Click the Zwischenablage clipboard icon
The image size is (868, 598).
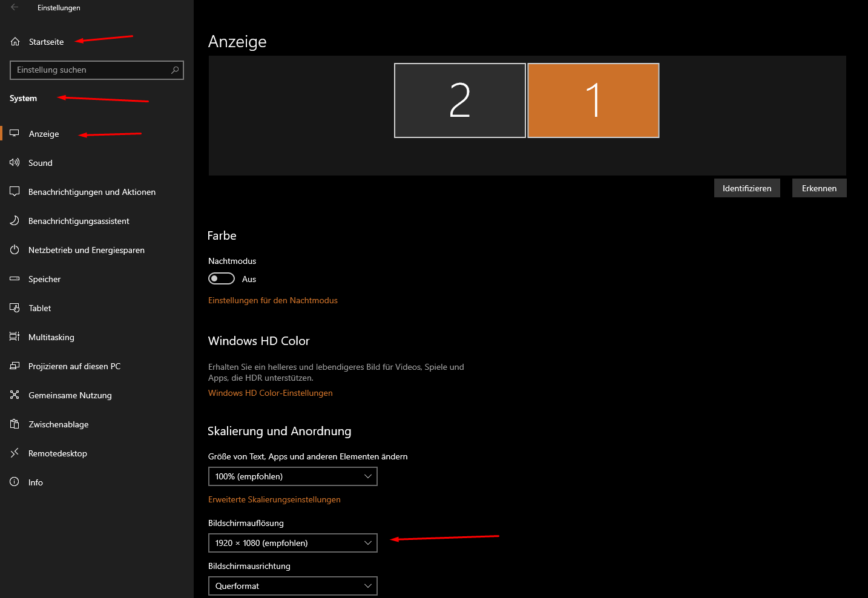click(x=15, y=424)
